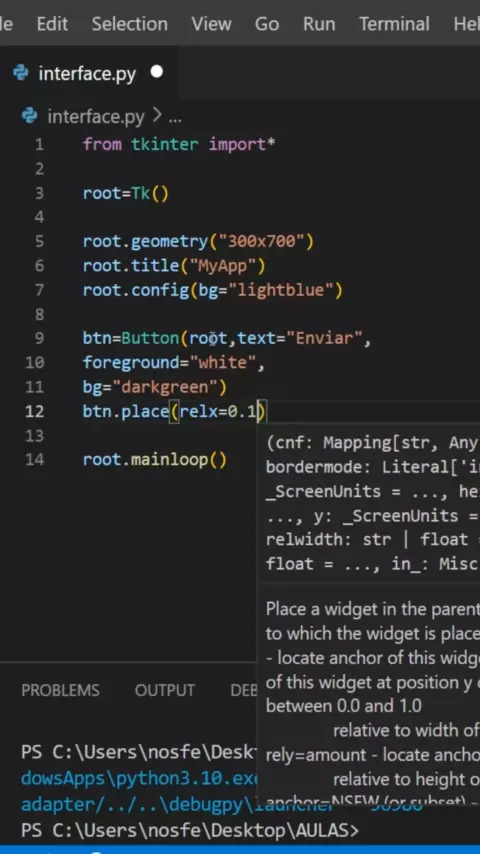Click the unsaved dot on interface.py tab
Image resolution: width=480 pixels, height=854 pixels.
[x=157, y=72]
